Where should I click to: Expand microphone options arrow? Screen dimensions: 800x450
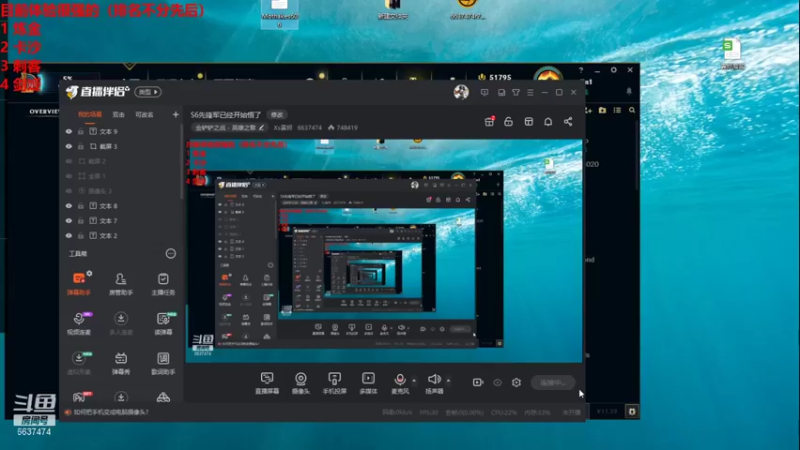click(414, 380)
